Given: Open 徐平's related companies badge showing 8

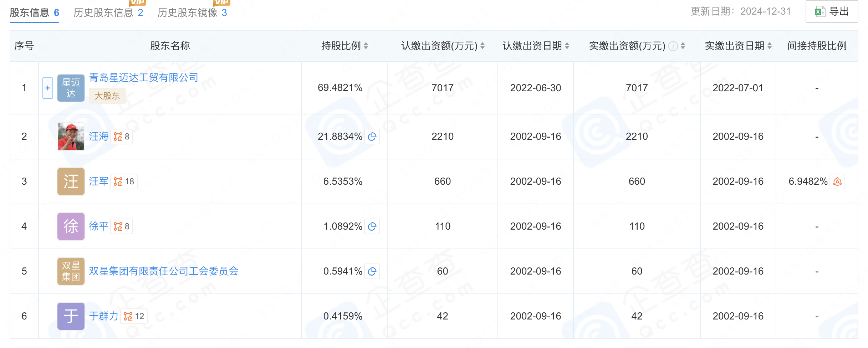Looking at the screenshot, I should pyautogui.click(x=122, y=226).
